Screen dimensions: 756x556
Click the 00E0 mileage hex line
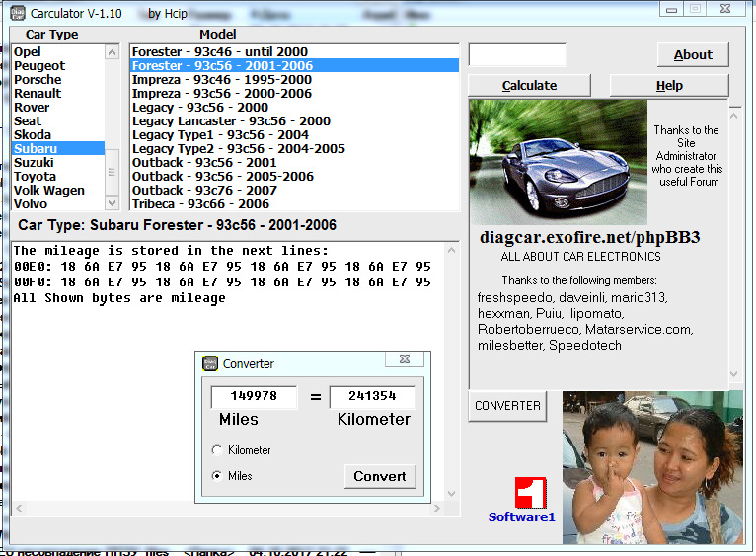(222, 267)
